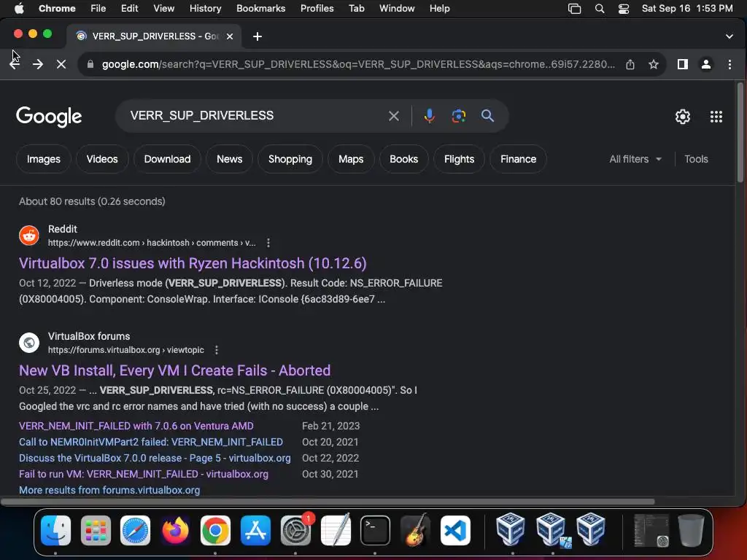The width and height of the screenshot is (747, 560).
Task: Open New VB Install, Every VM link
Action: 174,370
